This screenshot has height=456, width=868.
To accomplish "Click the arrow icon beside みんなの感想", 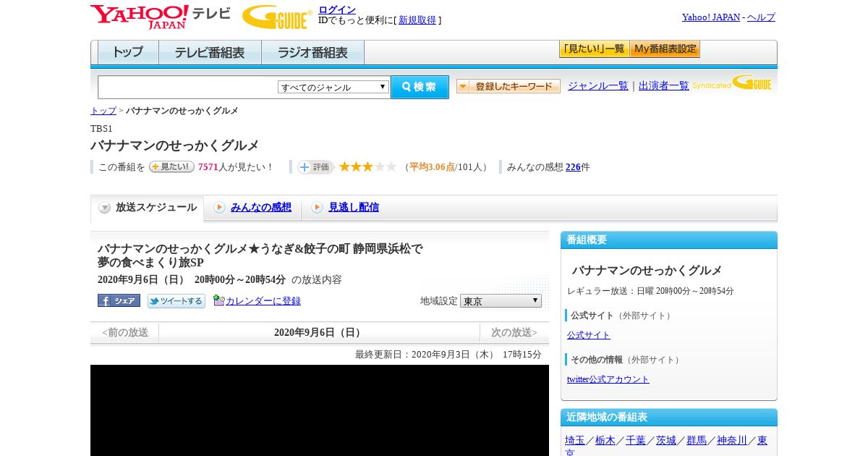I will click(x=219, y=208).
